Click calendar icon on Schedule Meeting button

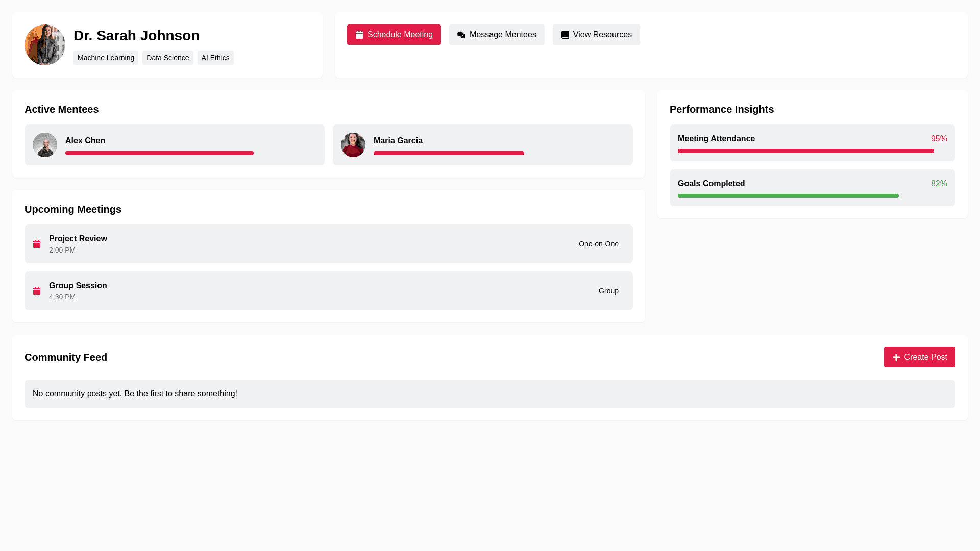pos(359,35)
